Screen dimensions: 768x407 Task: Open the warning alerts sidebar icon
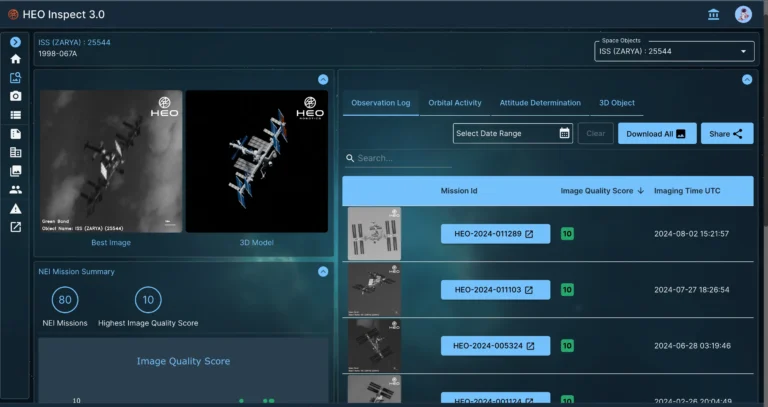coord(15,209)
